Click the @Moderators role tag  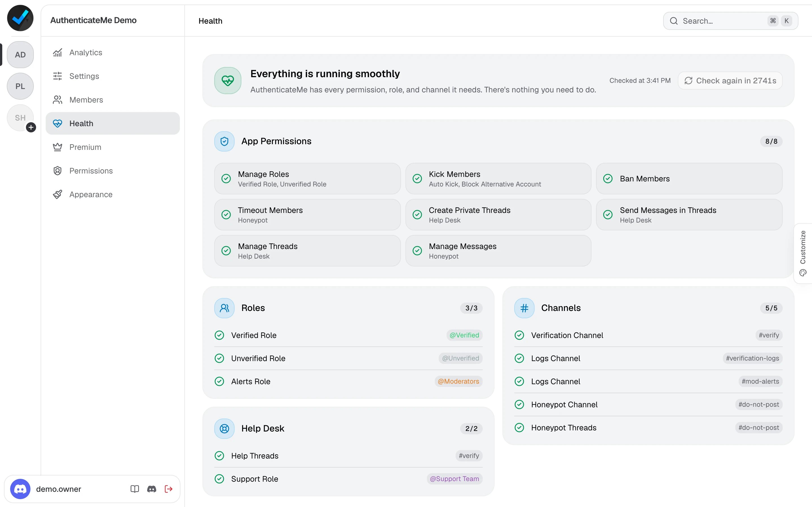tap(458, 381)
